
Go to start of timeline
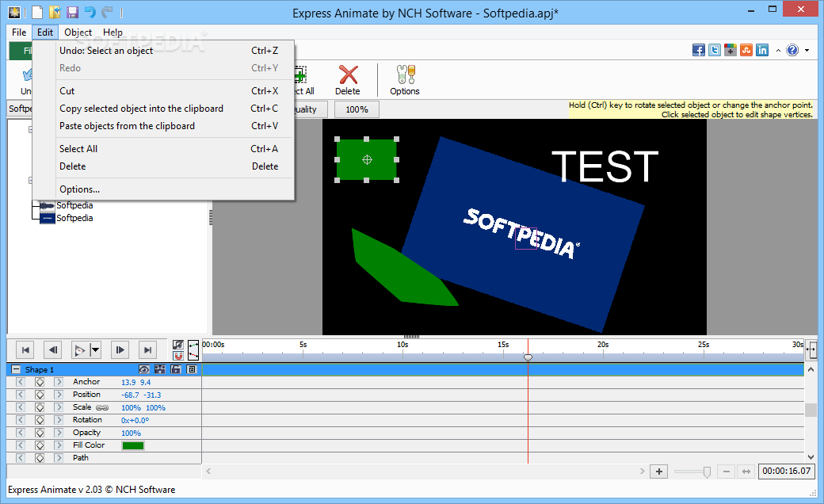point(25,350)
